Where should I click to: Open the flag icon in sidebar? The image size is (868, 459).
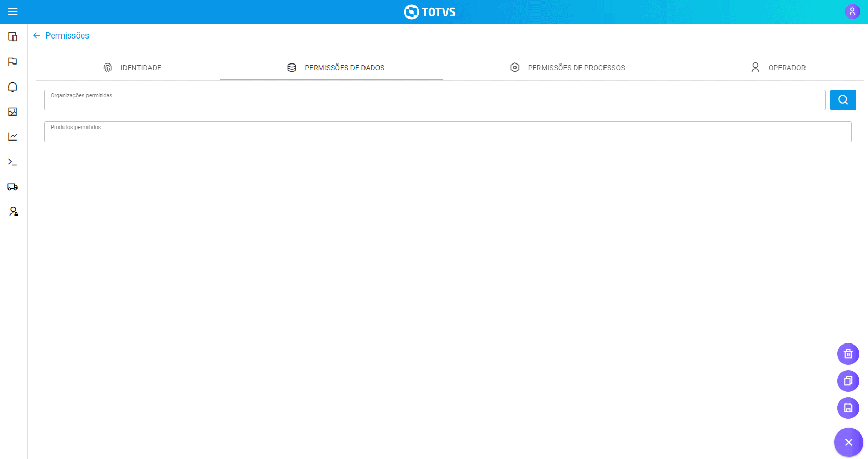(x=13, y=61)
